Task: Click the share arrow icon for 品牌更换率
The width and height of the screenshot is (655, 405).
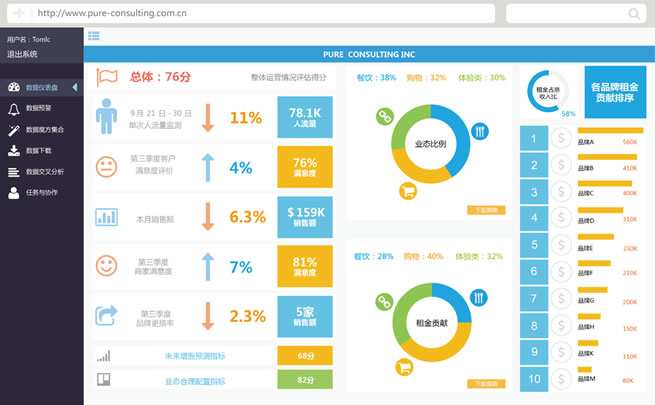Action: coord(106,316)
